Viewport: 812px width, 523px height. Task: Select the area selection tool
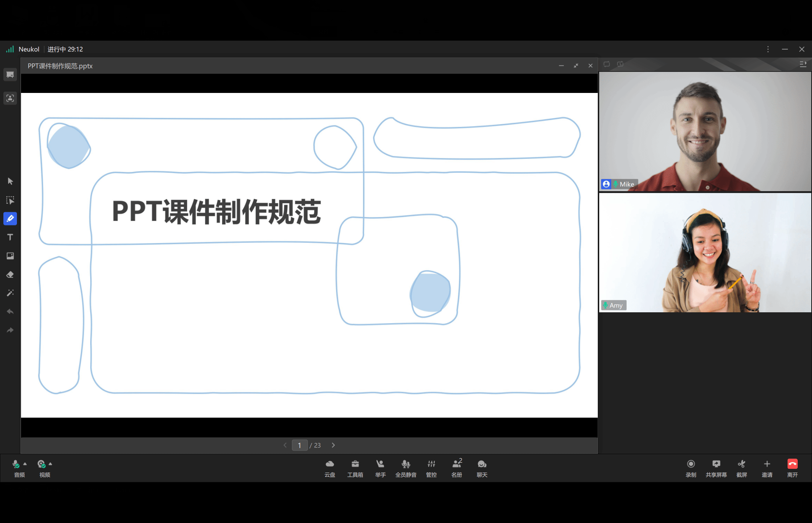10,200
